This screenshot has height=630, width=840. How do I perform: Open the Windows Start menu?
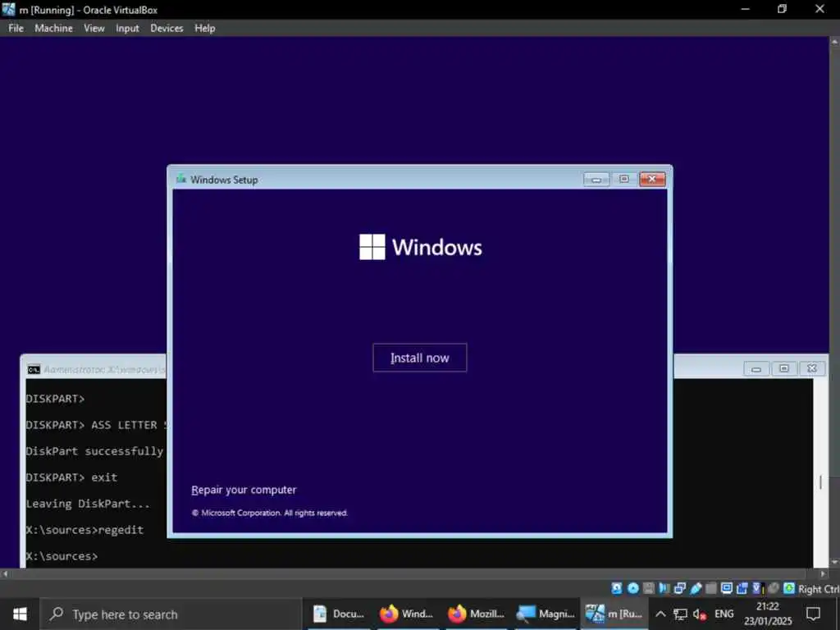point(20,614)
